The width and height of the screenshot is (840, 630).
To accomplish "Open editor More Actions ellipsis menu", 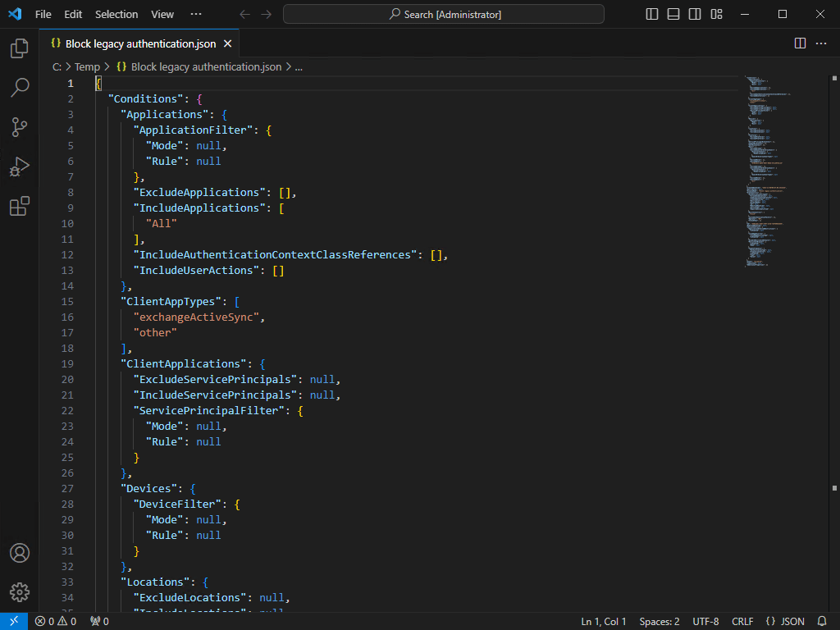I will point(821,43).
